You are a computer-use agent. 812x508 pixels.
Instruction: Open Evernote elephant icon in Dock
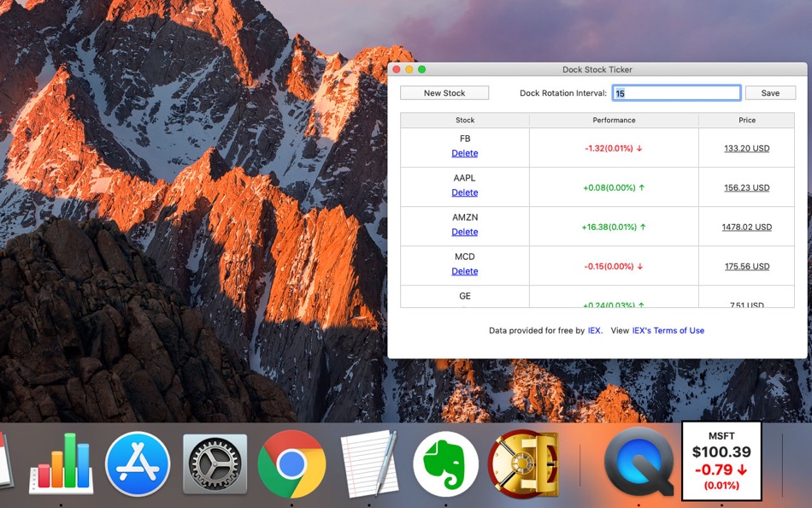(446, 464)
